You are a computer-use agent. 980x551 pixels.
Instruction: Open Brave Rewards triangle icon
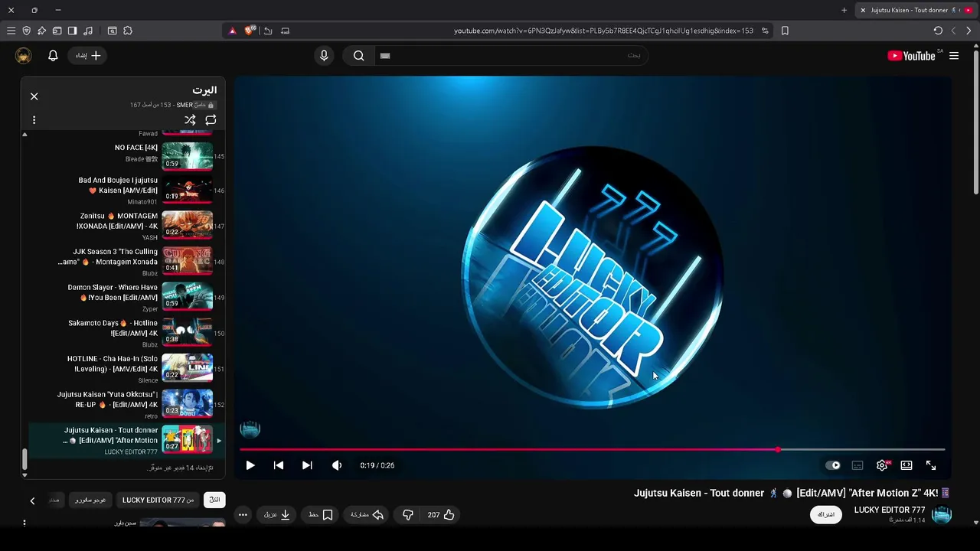point(233,31)
